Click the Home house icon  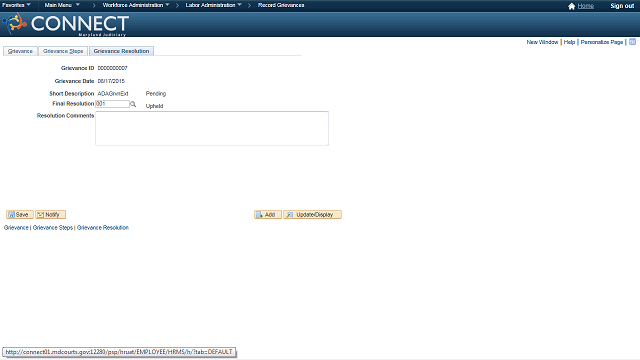(571, 6)
